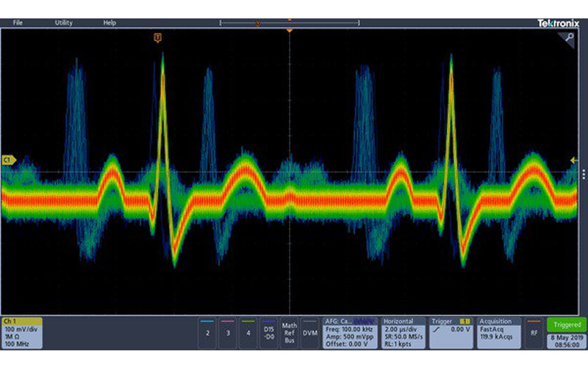Click the Amp: 500 mVpp reading
The image size is (588, 368).
(348, 336)
